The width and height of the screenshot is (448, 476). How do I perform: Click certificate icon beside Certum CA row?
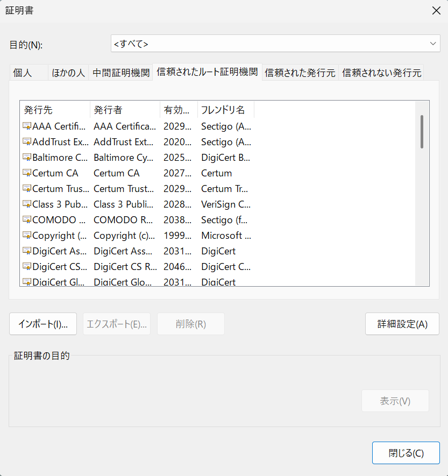pyautogui.click(x=27, y=173)
